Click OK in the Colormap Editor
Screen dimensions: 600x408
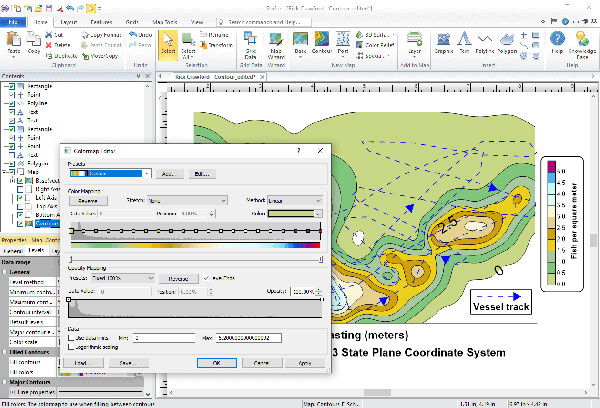(x=217, y=363)
